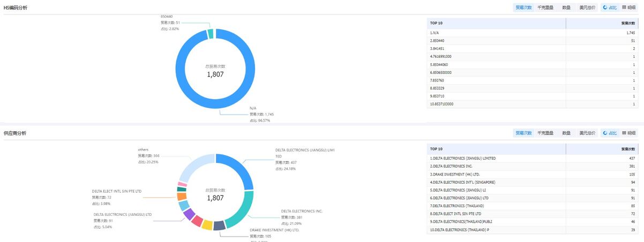Show 占比 chart view in HS编码分析
644x242 pixels.
(609, 7)
